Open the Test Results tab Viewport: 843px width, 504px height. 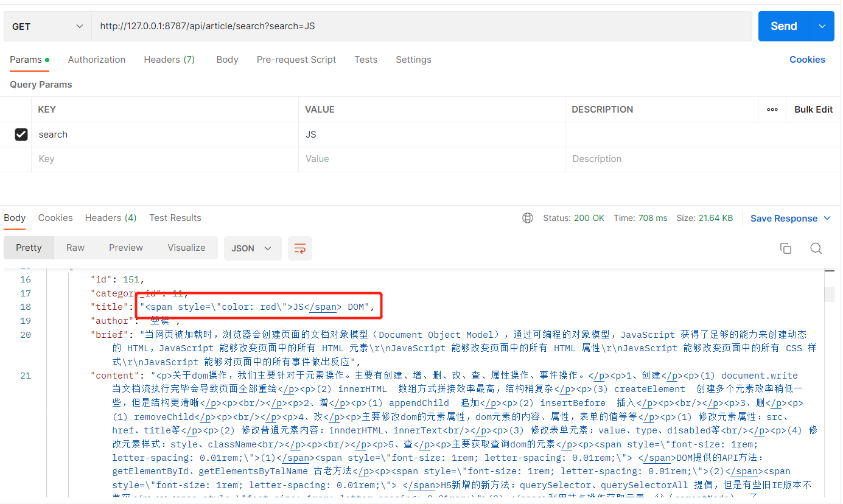pos(175,218)
